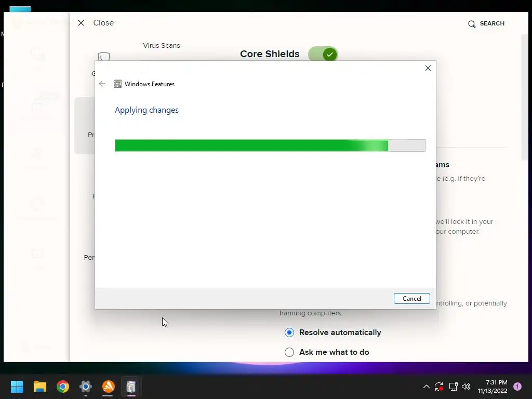Switch to Windows Features taskbar item
This screenshot has width=532, height=399.
click(x=131, y=387)
